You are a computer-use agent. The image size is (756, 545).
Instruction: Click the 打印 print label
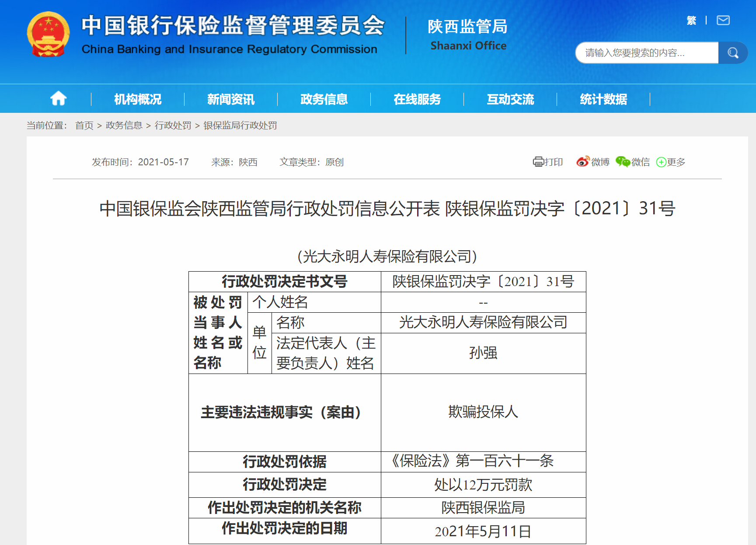tap(554, 162)
